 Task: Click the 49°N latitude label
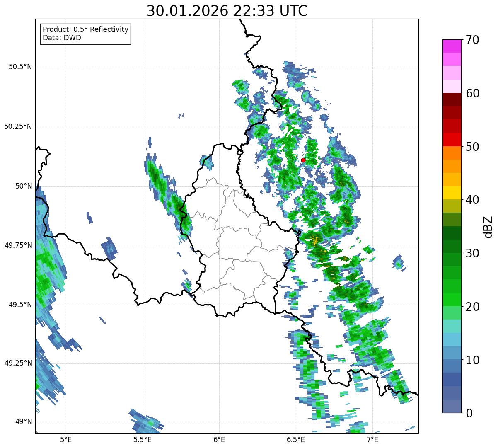pos(24,422)
